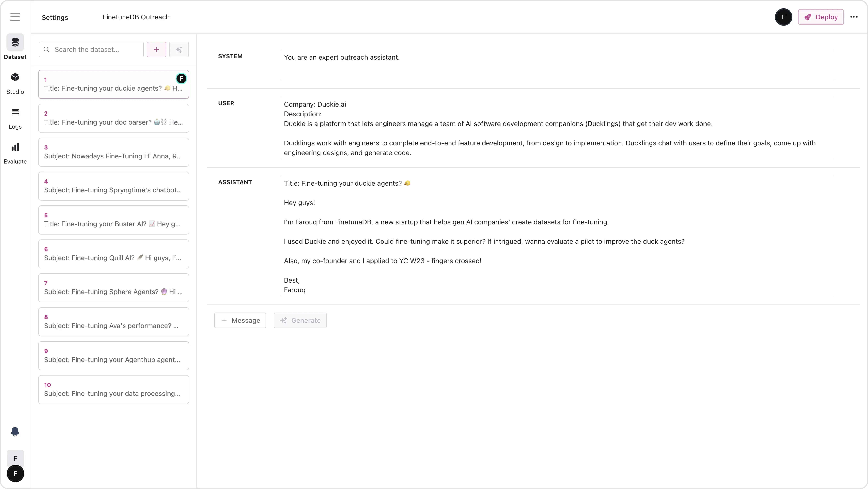Add a new Message to conversation
This screenshot has width=868, height=489.
tap(240, 320)
